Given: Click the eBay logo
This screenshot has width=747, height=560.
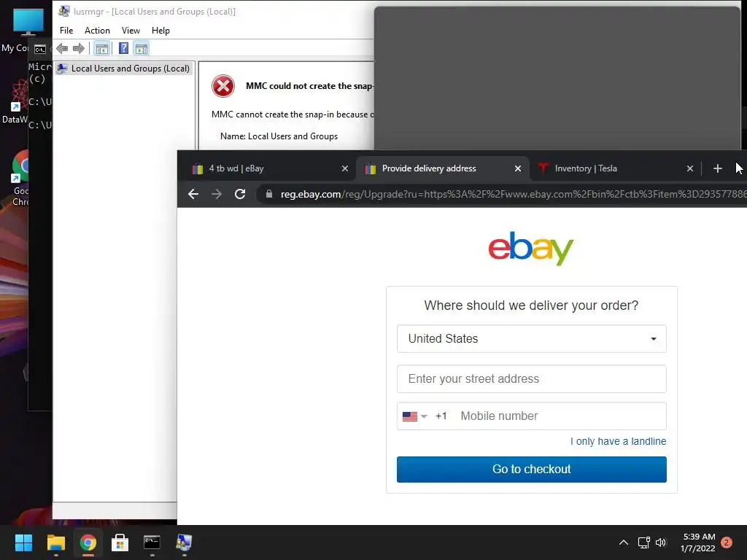Looking at the screenshot, I should pyautogui.click(x=531, y=248).
